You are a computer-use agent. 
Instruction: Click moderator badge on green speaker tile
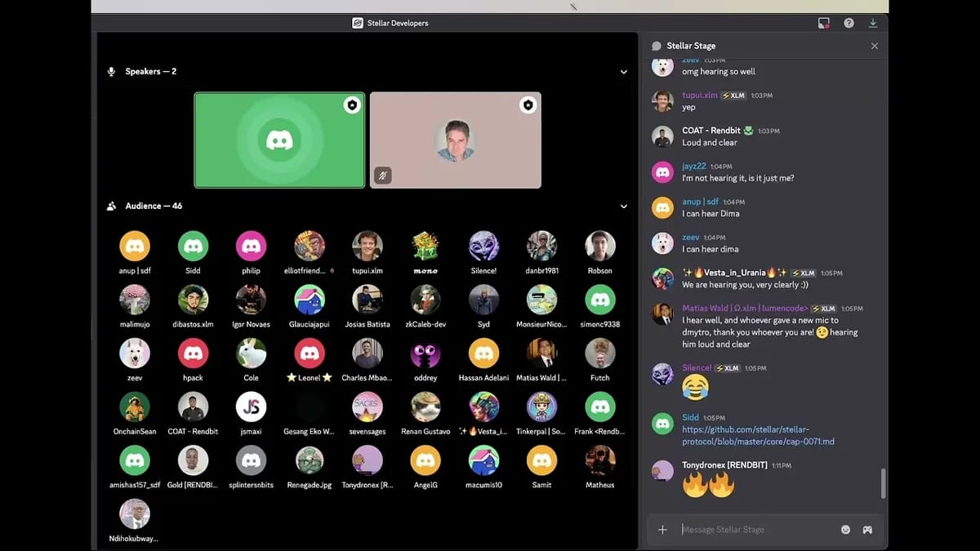pos(352,105)
